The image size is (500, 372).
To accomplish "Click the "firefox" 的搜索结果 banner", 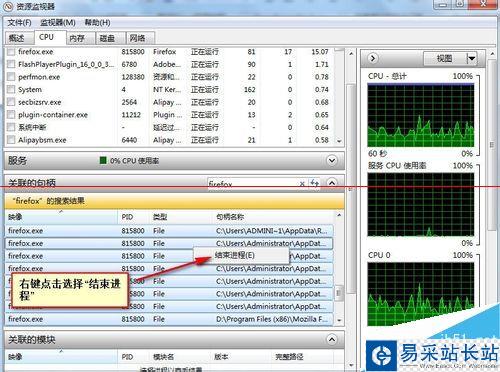I will (174, 201).
